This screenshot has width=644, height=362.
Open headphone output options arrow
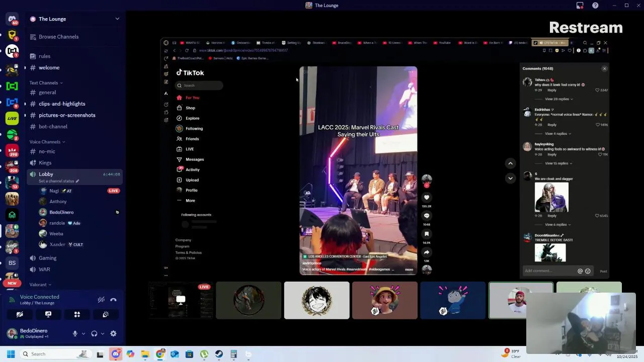pos(103,333)
